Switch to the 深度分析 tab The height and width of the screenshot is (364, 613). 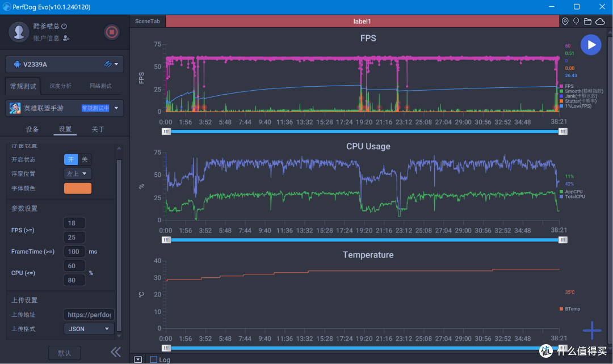[60, 86]
